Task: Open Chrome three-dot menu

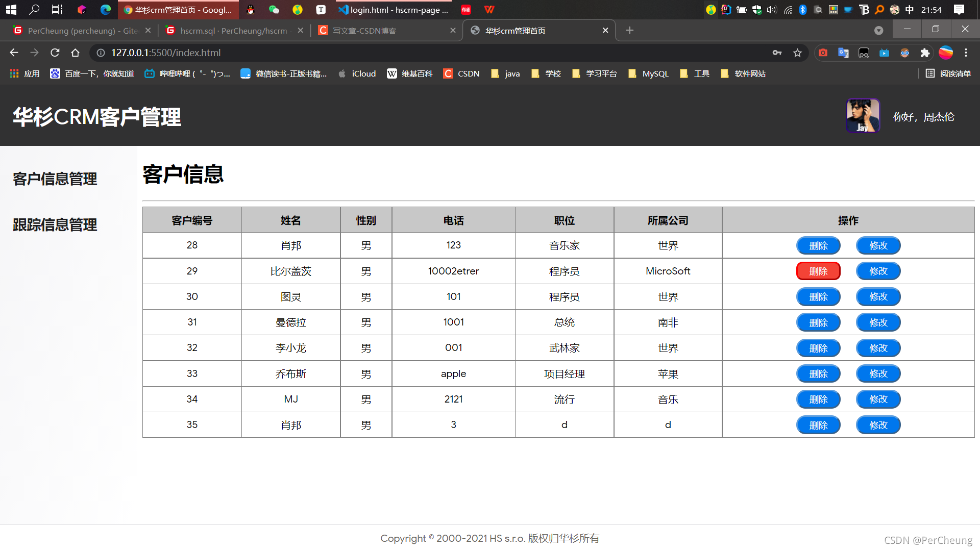Action: click(966, 53)
